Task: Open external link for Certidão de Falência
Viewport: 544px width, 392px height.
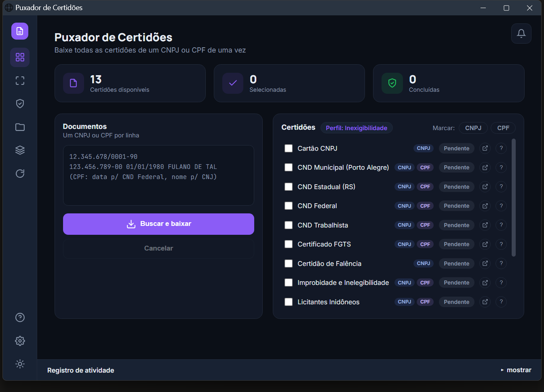Action: (x=485, y=263)
